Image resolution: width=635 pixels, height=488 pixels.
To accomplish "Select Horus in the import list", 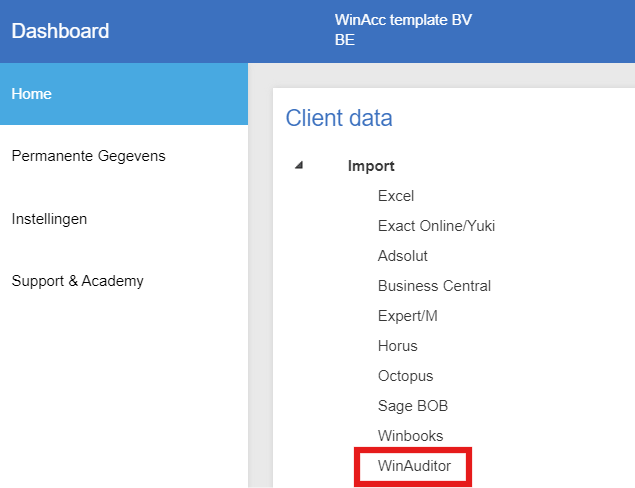I will point(397,346).
